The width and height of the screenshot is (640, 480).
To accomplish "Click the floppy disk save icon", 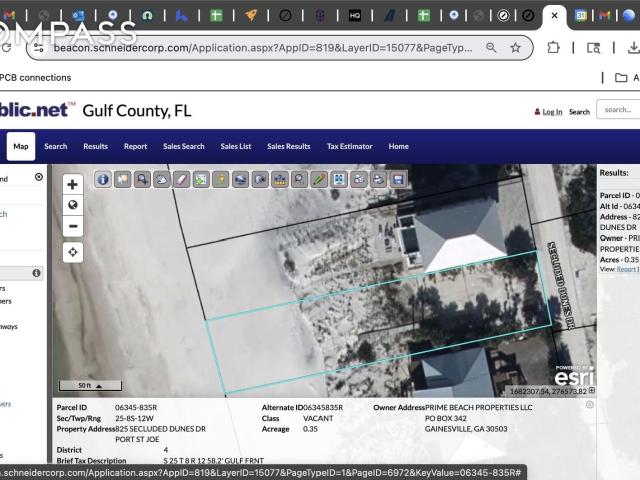I will tap(398, 179).
